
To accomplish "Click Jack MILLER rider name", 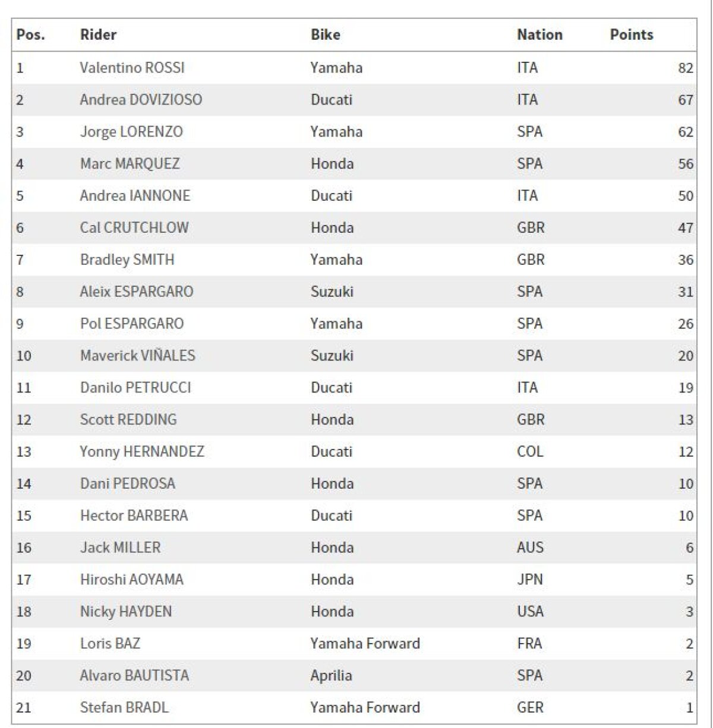I will (x=120, y=547).
